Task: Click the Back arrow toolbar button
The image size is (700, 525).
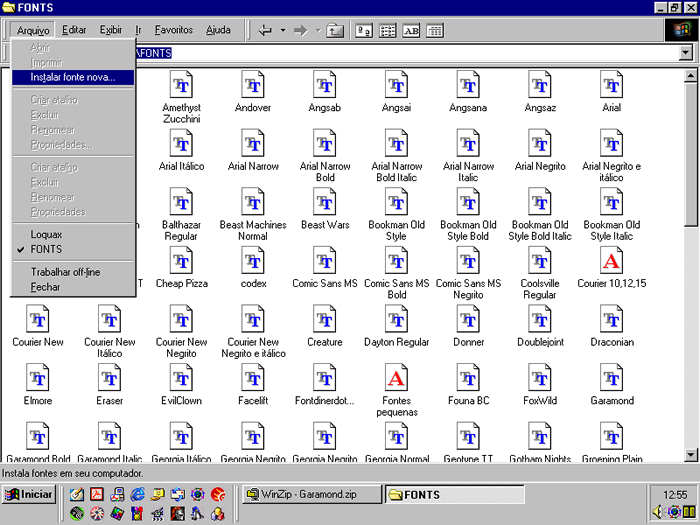Action: coord(266,30)
